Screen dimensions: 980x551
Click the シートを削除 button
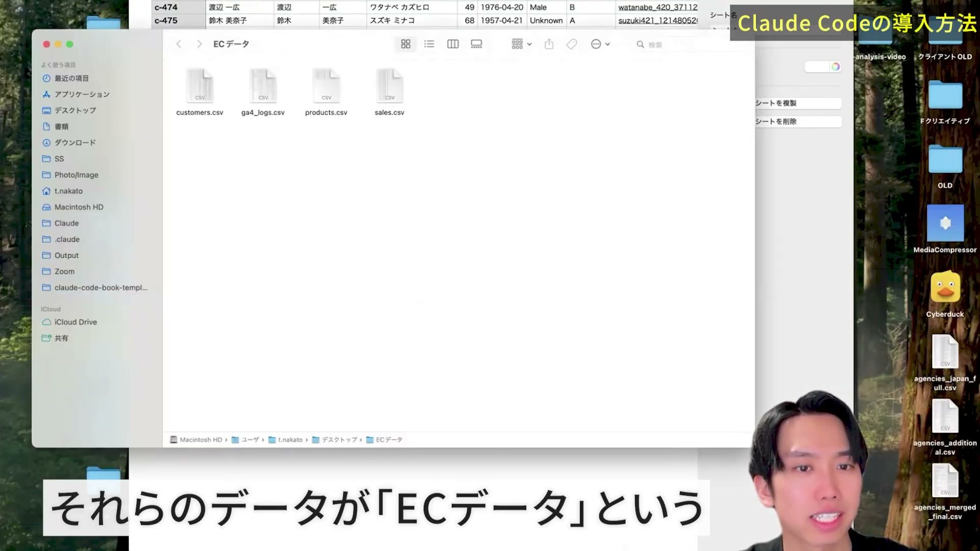797,121
